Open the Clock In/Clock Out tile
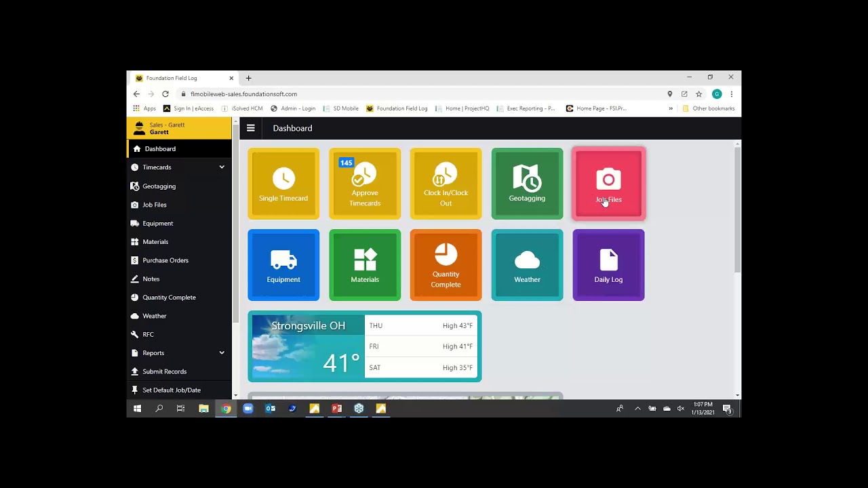The height and width of the screenshot is (488, 868). [446, 184]
